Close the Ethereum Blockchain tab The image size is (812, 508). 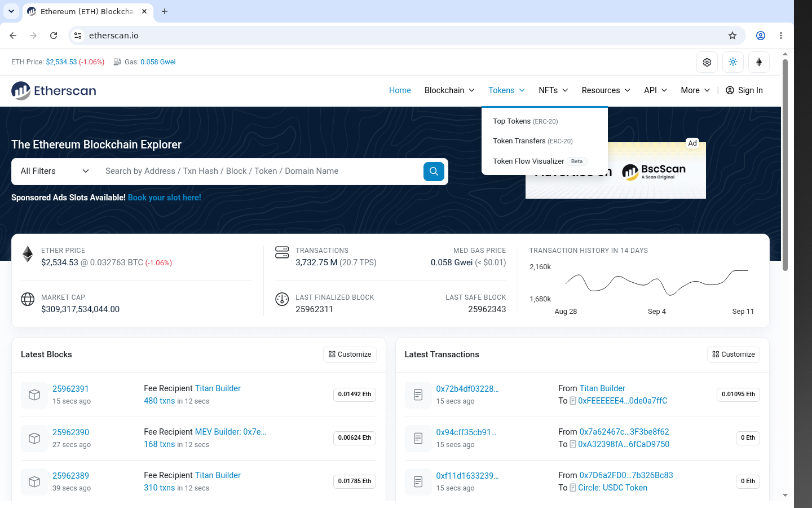point(144,11)
